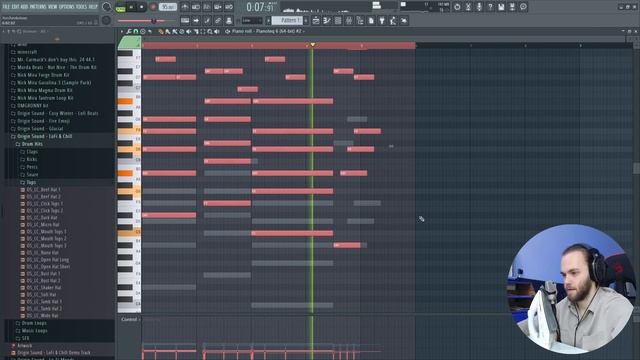Select the Playback speaker tool

217,31
